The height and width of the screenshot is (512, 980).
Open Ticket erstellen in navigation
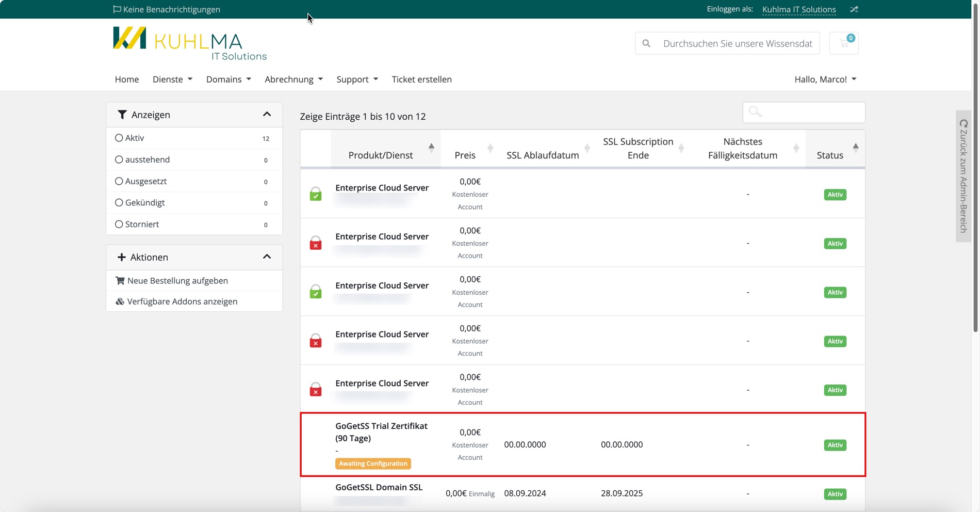[421, 79]
